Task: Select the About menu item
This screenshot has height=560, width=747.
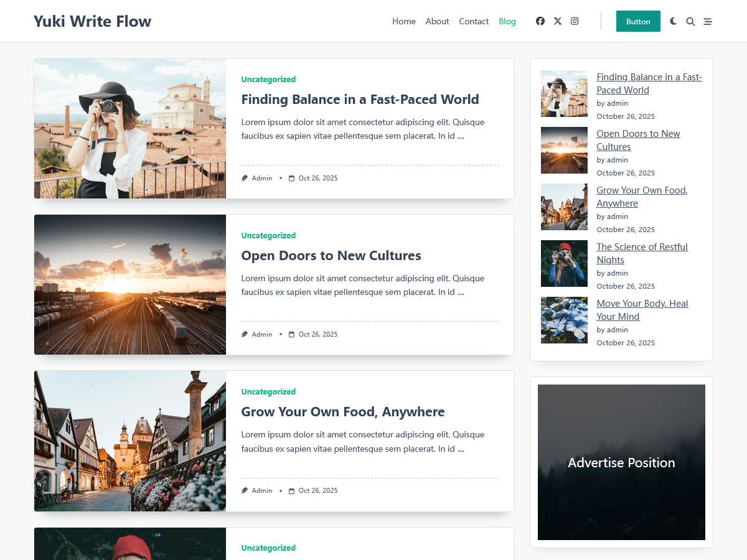Action: click(x=437, y=21)
